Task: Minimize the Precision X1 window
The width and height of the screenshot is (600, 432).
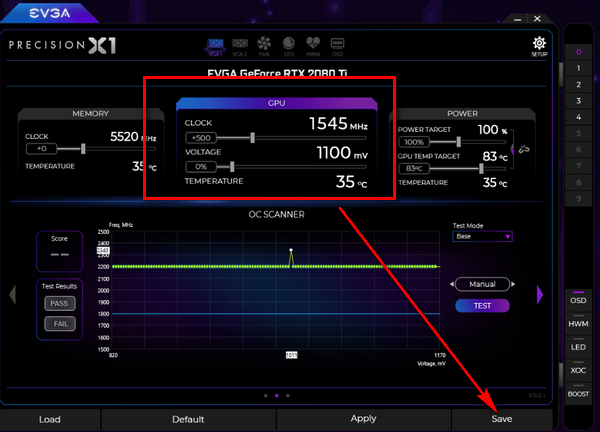Action: tap(518, 19)
